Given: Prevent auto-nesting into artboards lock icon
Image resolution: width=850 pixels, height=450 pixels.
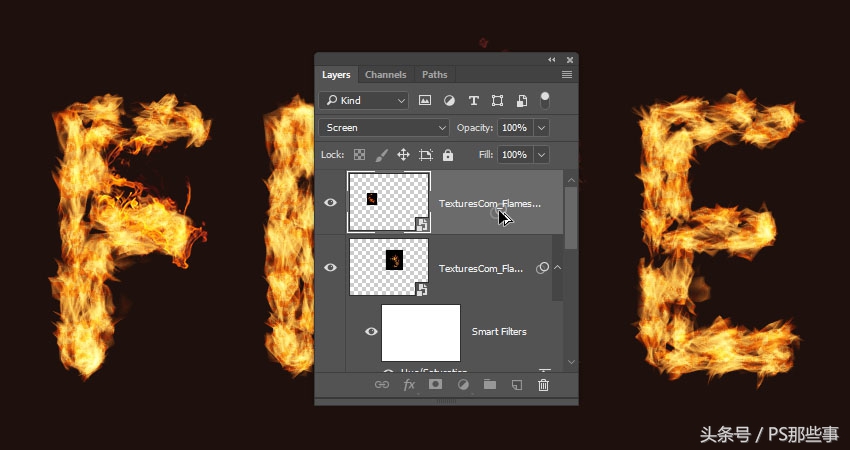Looking at the screenshot, I should coord(426,155).
